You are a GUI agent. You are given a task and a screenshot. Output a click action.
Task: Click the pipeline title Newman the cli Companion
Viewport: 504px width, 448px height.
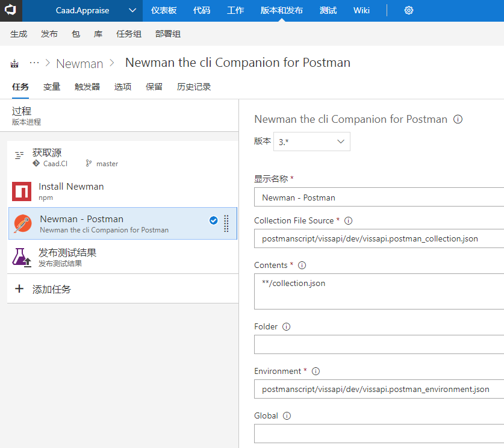click(237, 63)
